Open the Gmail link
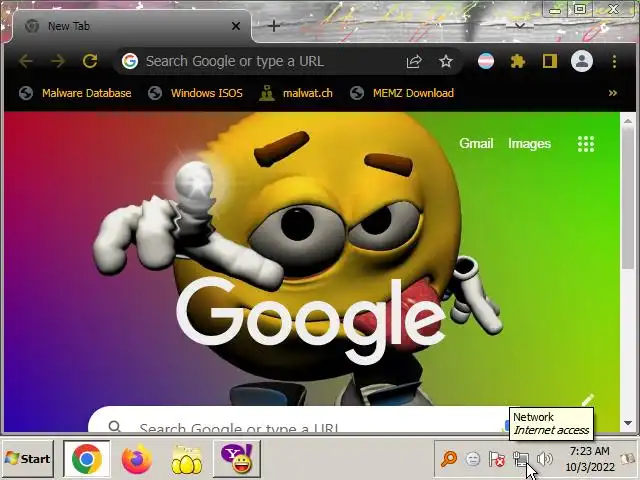The height and width of the screenshot is (480, 640). (x=476, y=143)
